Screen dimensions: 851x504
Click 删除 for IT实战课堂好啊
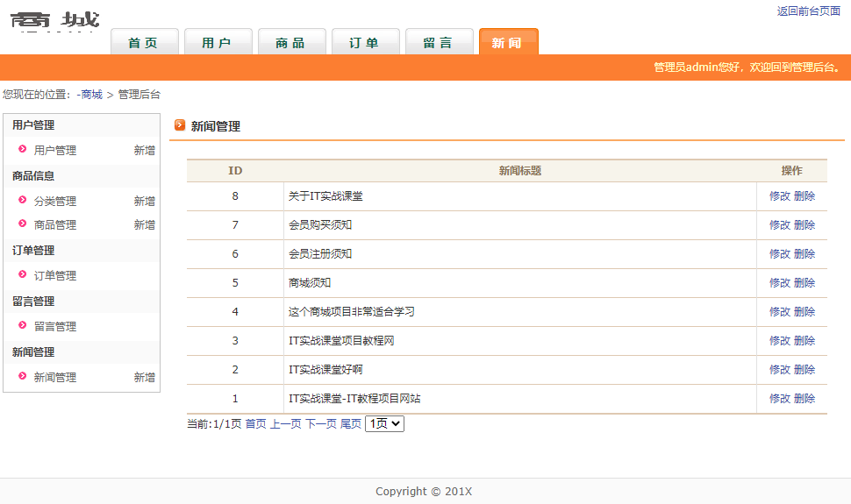805,370
